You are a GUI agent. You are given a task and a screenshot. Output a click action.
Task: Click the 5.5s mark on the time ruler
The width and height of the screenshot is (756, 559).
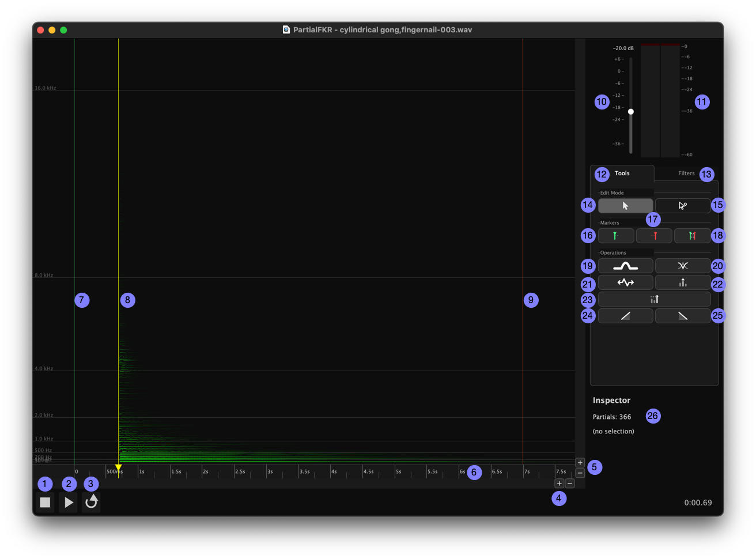click(432, 471)
